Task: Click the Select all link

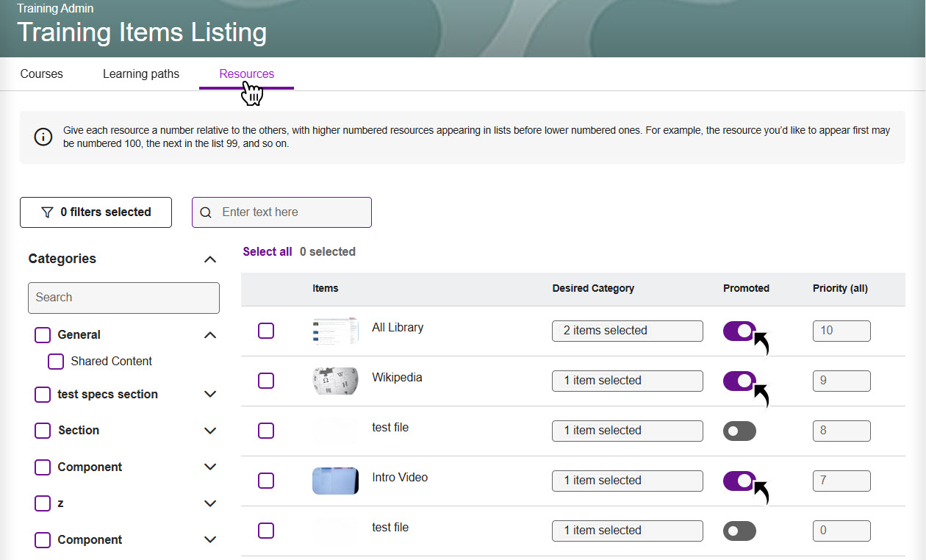Action: coord(268,252)
